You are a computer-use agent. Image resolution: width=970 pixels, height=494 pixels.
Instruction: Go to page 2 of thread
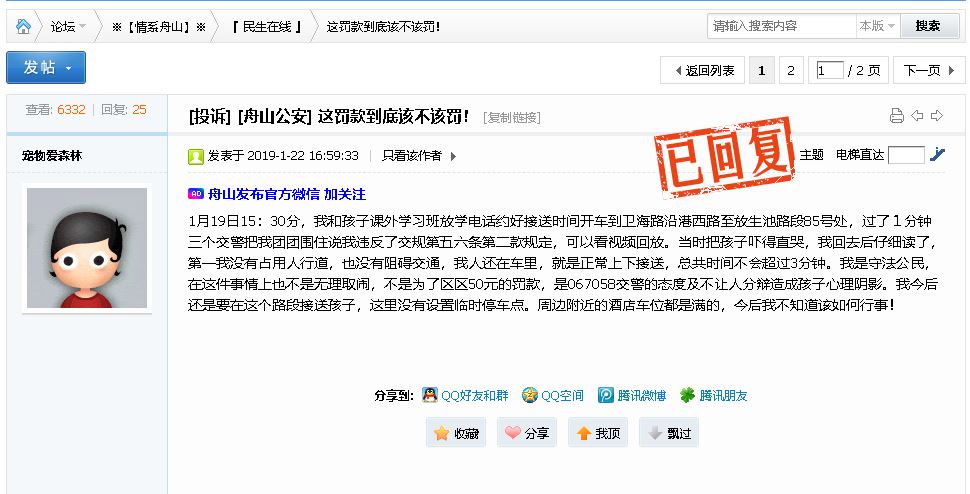click(790, 70)
